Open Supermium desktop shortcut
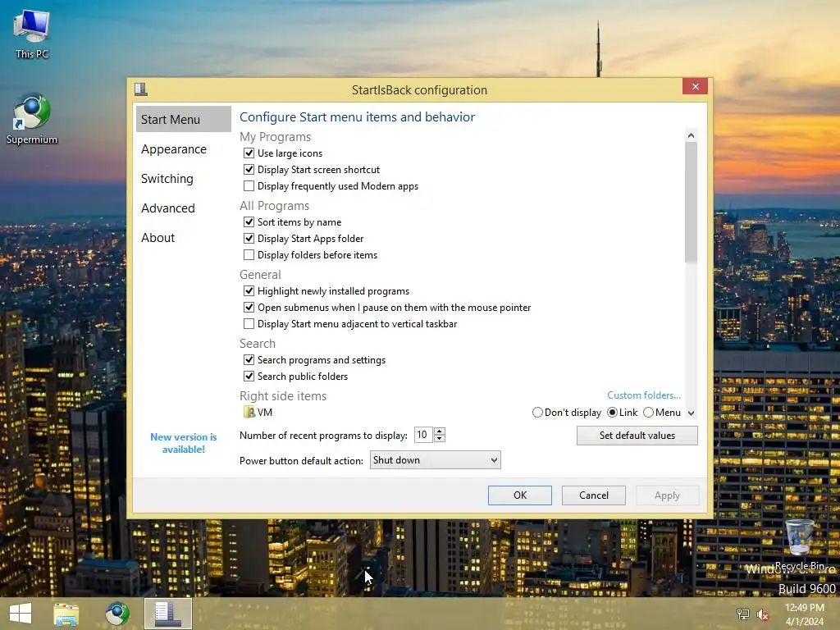Image resolution: width=840 pixels, height=630 pixels. pyautogui.click(x=32, y=120)
